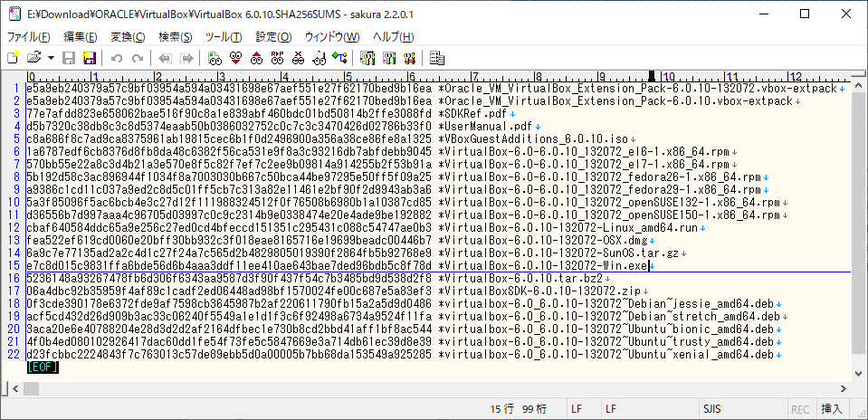Click horizontal scrollbar right arrow
Image resolution: width=868 pixels, height=420 pixels.
[843, 388]
